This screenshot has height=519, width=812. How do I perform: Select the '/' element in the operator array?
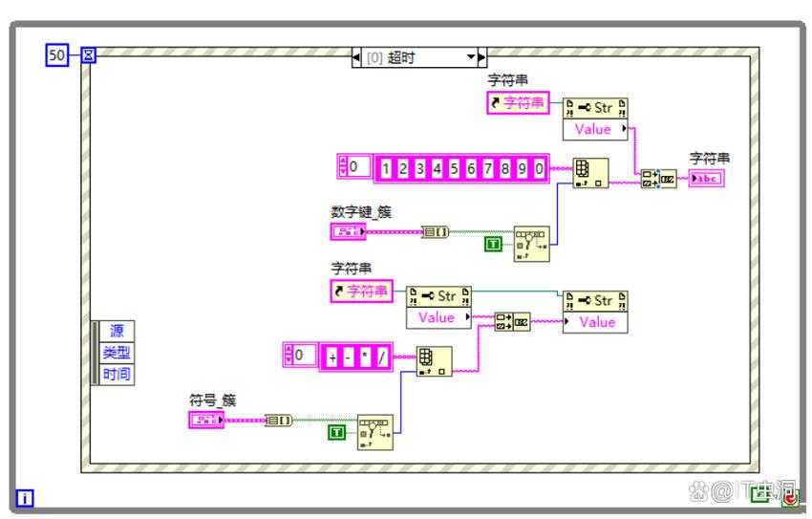coord(382,357)
